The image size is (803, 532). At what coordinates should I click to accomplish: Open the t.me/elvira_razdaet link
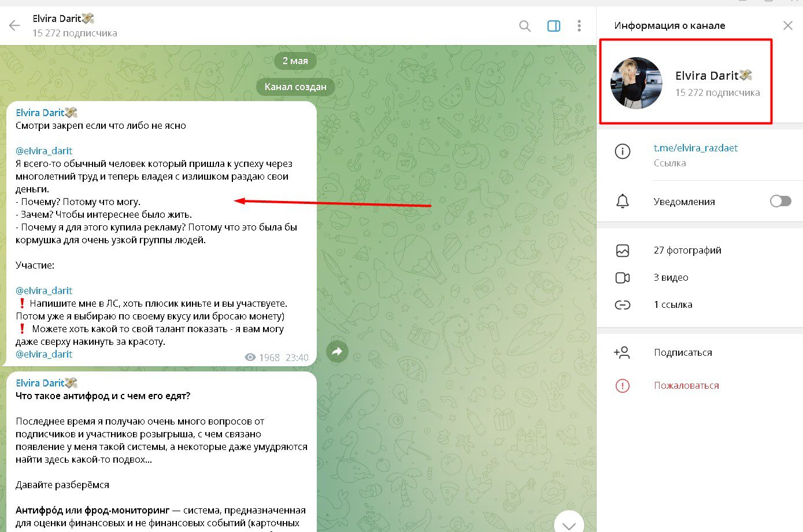point(695,148)
